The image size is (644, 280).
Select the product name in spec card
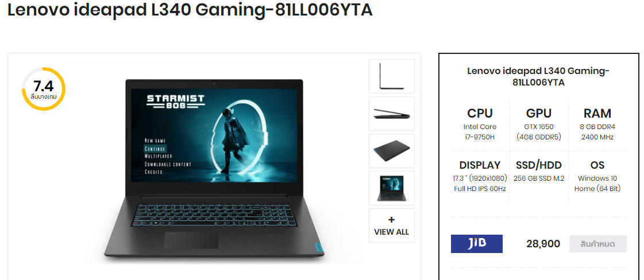pos(538,77)
